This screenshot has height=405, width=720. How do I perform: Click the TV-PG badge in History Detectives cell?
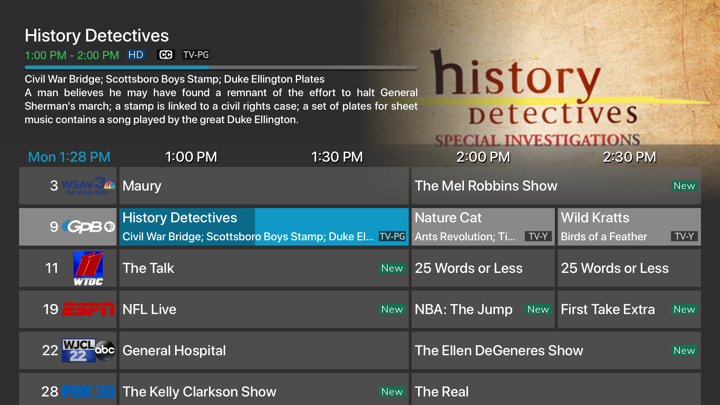pos(392,236)
